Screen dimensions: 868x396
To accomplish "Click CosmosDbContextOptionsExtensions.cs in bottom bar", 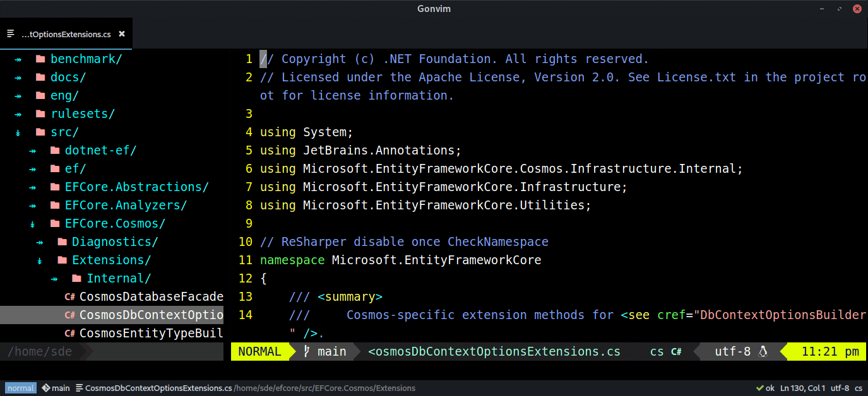I will [158, 388].
